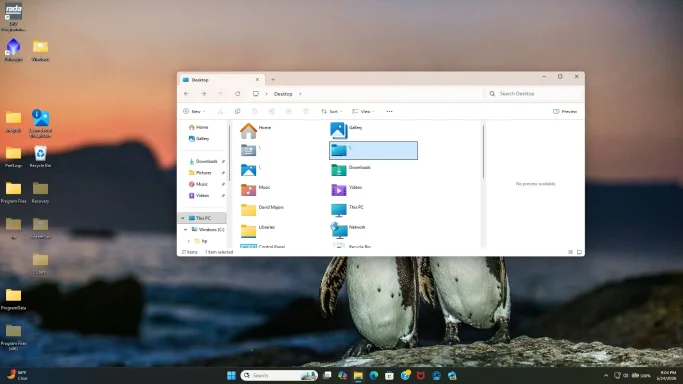This screenshot has width=683, height=384.
Task: Expand the hp folder tree node
Action: (x=189, y=241)
